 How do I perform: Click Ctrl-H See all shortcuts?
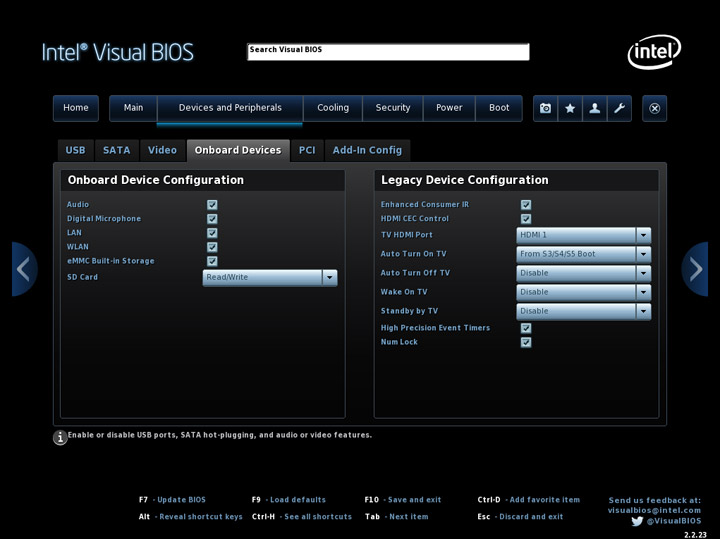click(x=302, y=517)
